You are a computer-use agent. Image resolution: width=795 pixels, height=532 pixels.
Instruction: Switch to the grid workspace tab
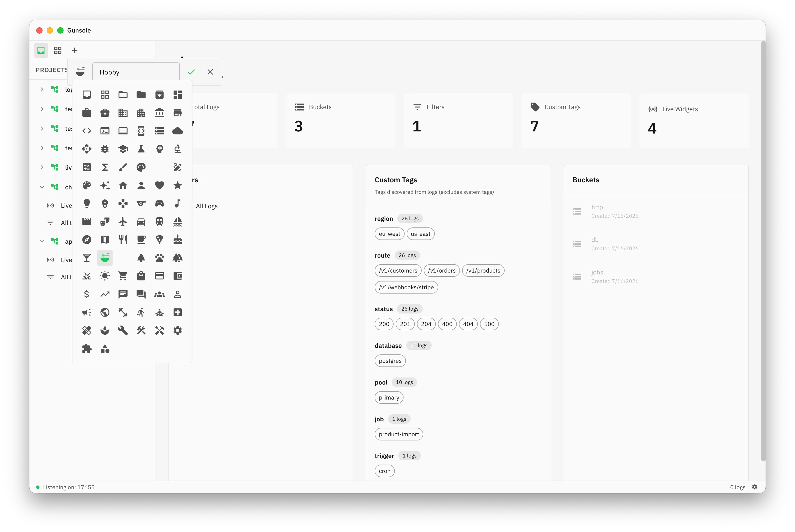tap(58, 51)
